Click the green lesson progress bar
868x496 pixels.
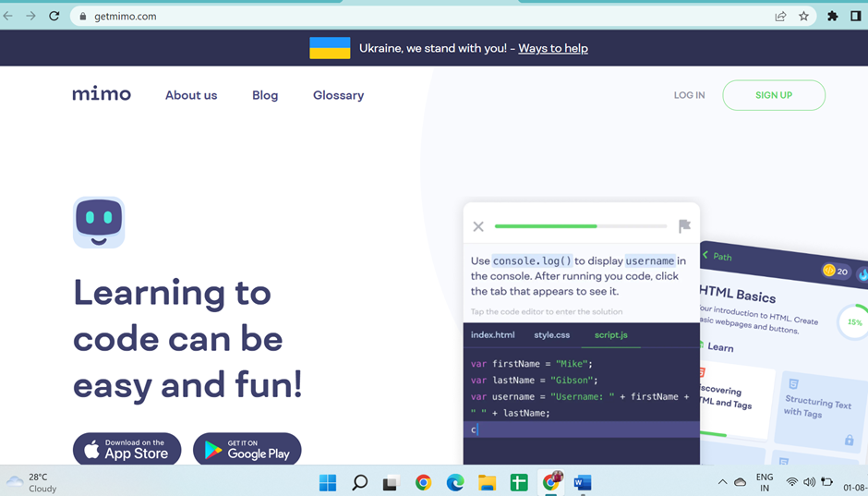[581, 226]
